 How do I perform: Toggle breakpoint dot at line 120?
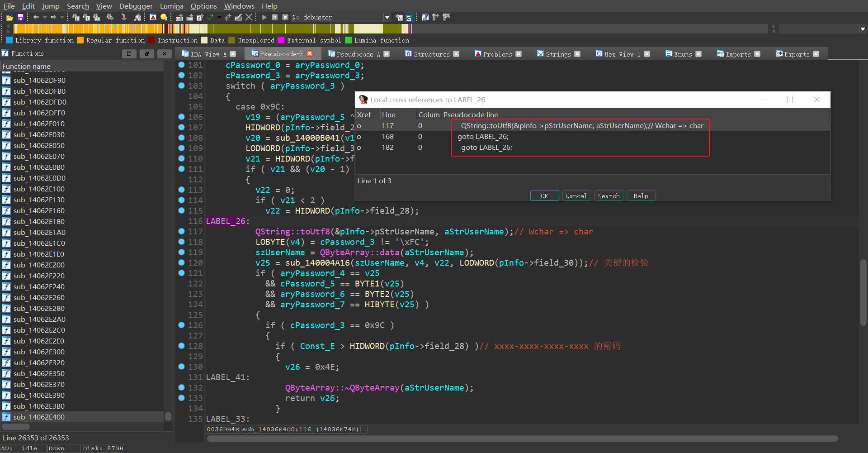point(181,262)
